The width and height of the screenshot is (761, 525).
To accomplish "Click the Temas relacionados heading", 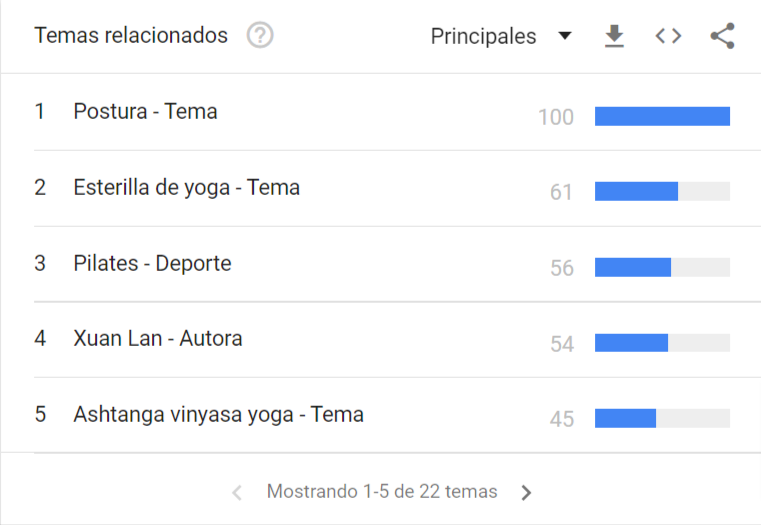I will pyautogui.click(x=131, y=35).
